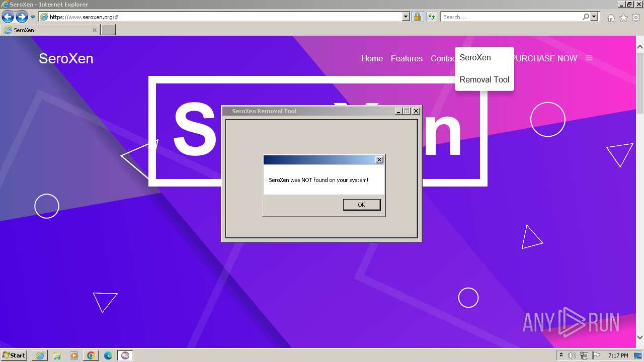The height and width of the screenshot is (362, 644).
Task: Select Removal Tool in the dropdown menu
Action: 485,79
